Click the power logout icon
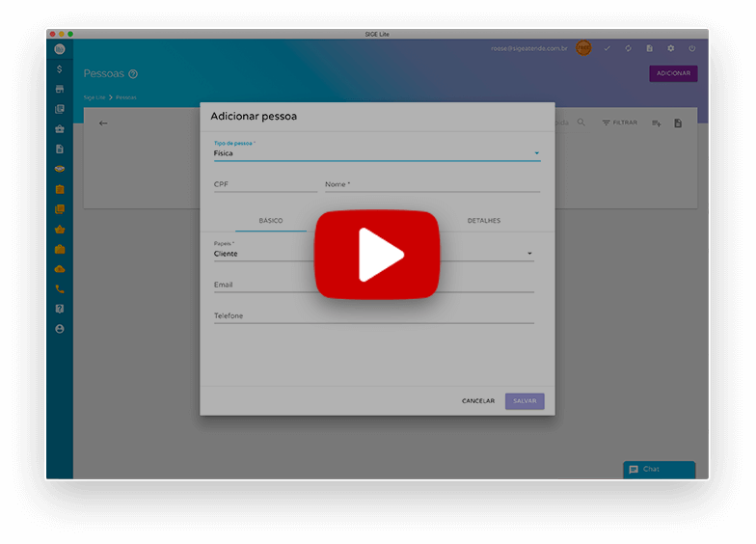The height and width of the screenshot is (544, 756). point(691,48)
